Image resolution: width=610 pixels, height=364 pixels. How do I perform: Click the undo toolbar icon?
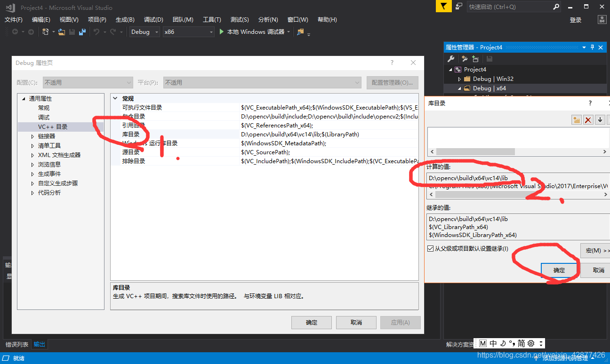coord(96,32)
